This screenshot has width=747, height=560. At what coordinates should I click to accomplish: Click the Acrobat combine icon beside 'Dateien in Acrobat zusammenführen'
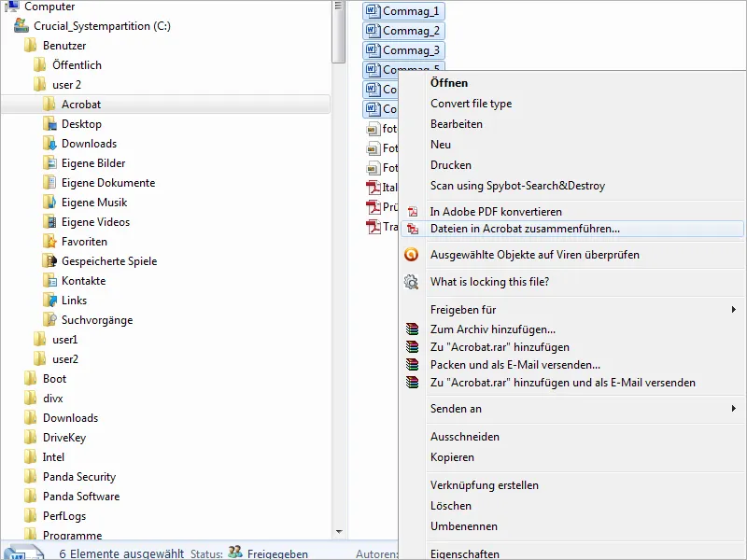click(x=413, y=229)
